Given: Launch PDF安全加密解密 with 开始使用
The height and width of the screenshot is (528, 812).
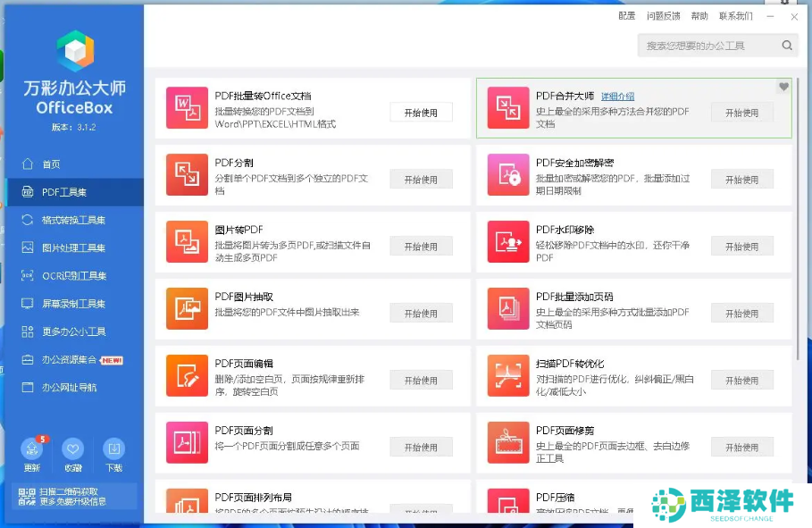Looking at the screenshot, I should pyautogui.click(x=742, y=180).
